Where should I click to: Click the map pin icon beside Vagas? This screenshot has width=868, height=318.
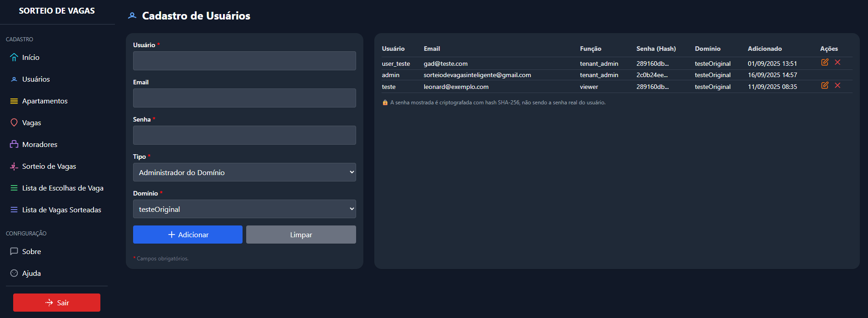click(14, 123)
